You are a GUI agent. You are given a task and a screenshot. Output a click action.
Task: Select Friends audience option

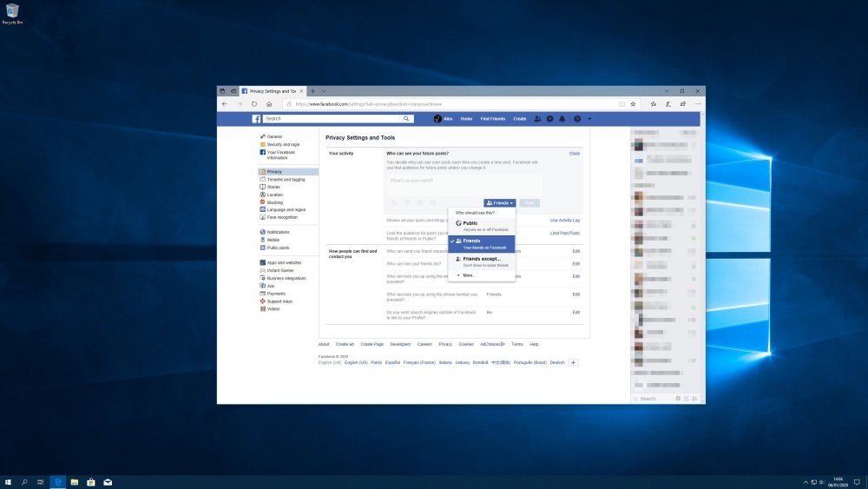point(482,244)
